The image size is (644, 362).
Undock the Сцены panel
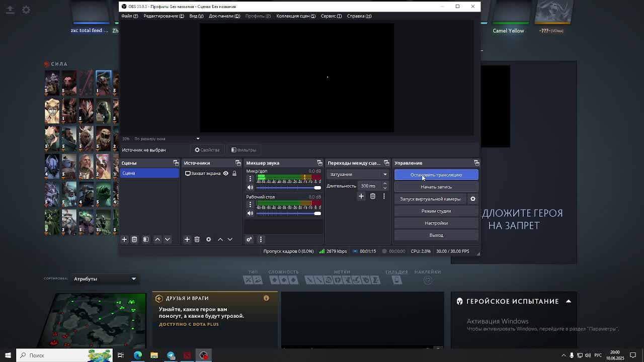pyautogui.click(x=176, y=163)
